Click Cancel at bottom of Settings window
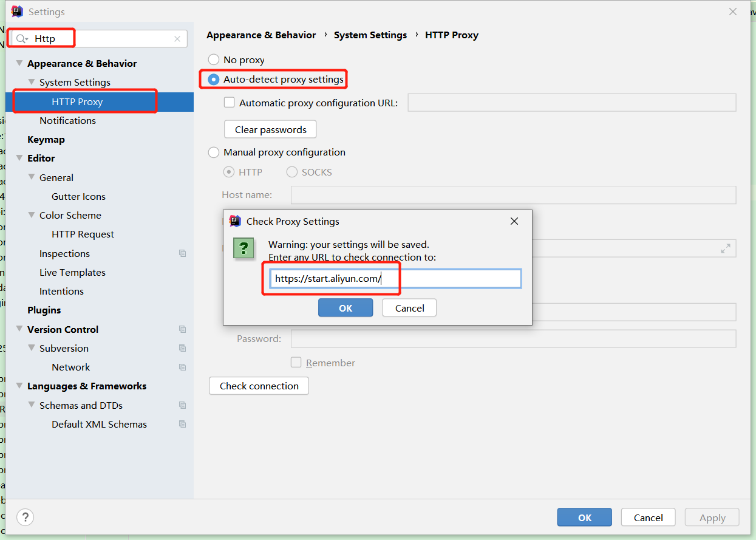This screenshot has width=756, height=540. [x=649, y=518]
